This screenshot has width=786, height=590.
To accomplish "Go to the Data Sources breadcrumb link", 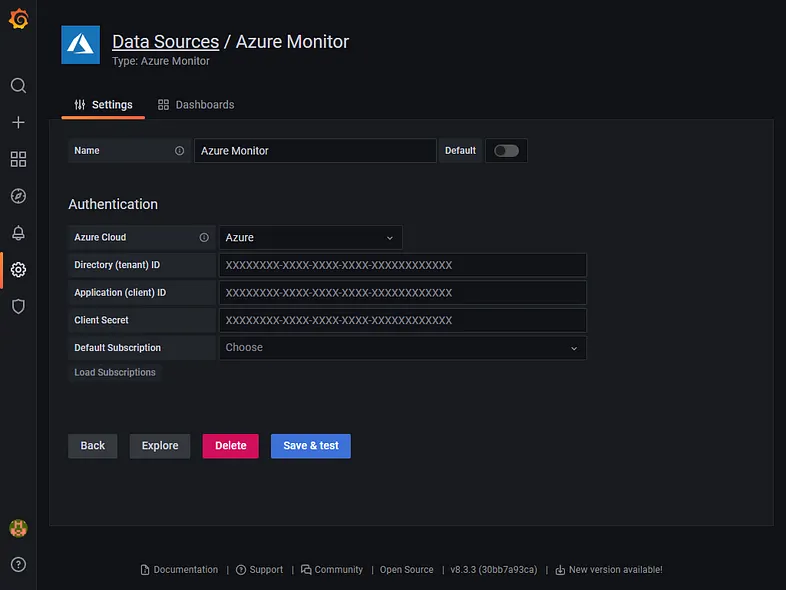I will coord(165,42).
